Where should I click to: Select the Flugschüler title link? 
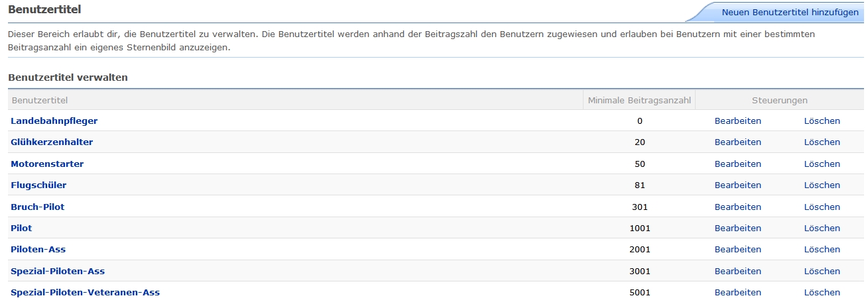38,185
